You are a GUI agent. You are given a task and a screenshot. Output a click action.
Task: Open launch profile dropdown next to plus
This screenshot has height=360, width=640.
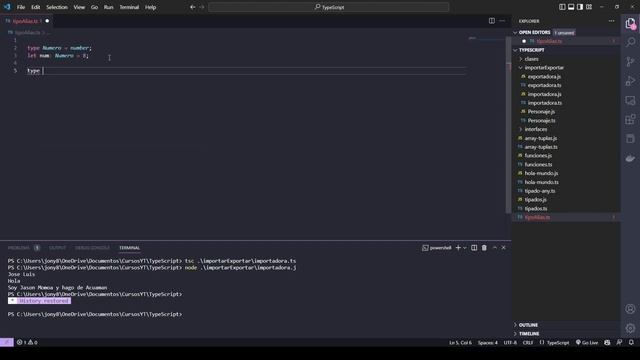coord(465,248)
